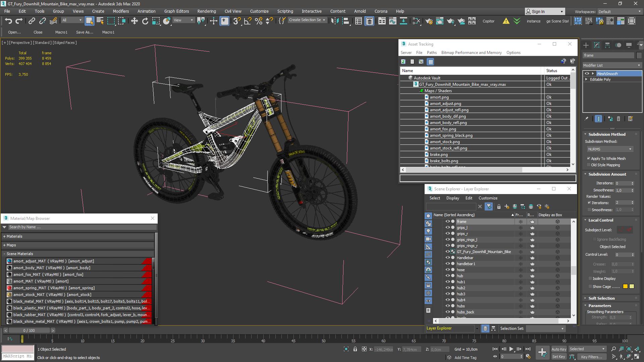Screen dimensions: 644x362
Task: Click the orange Show Cage color swatch
Action: [x=625, y=287]
